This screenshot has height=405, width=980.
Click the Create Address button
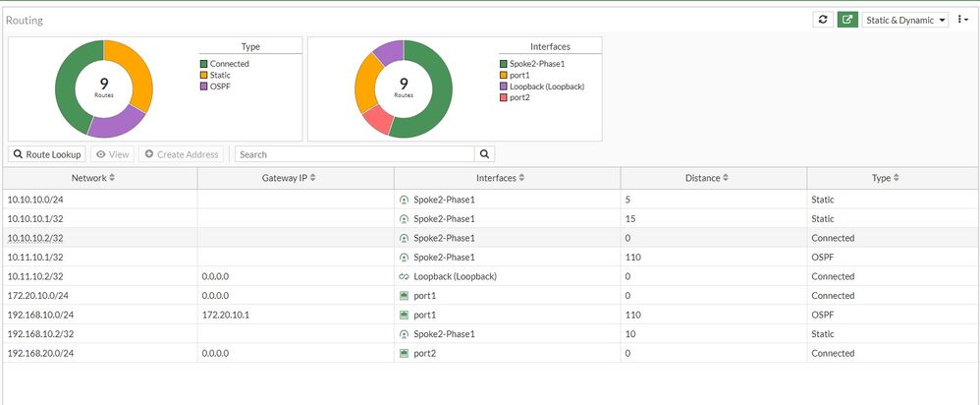click(181, 154)
